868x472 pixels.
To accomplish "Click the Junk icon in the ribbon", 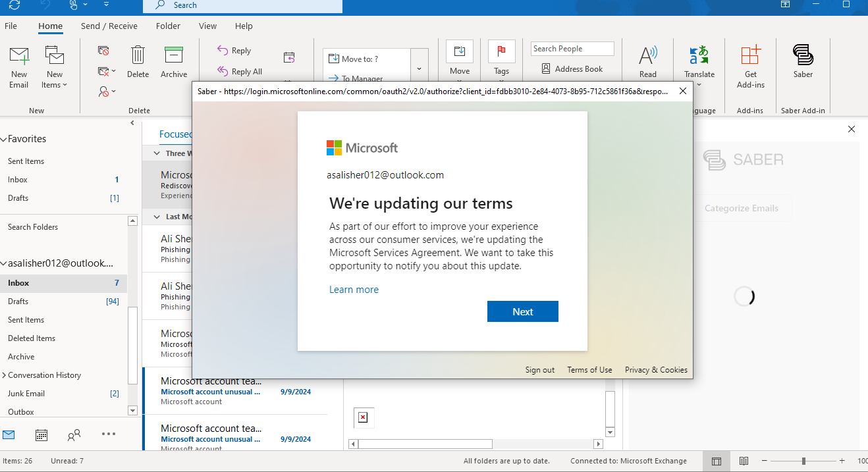I will (x=103, y=92).
